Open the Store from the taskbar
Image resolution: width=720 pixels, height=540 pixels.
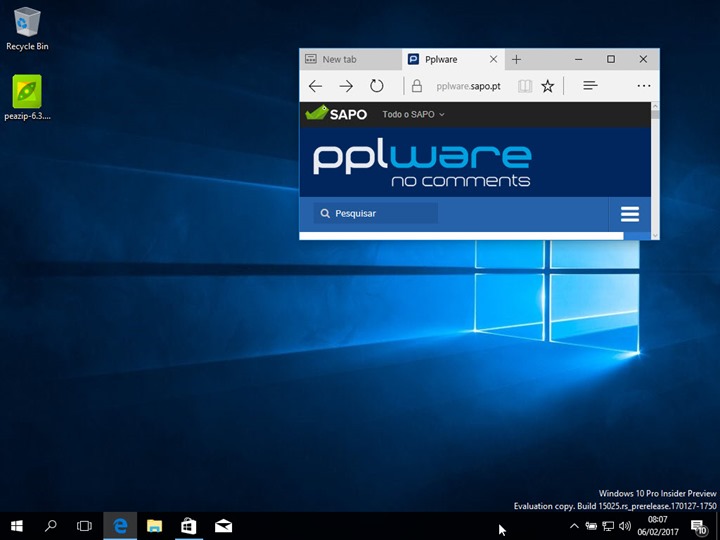189,526
